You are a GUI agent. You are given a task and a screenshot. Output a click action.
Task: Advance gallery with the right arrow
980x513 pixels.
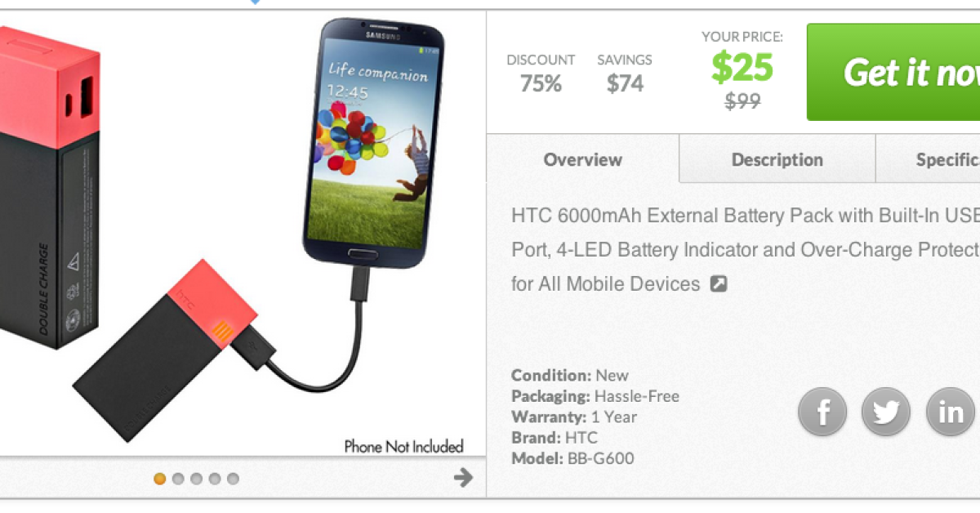463,477
